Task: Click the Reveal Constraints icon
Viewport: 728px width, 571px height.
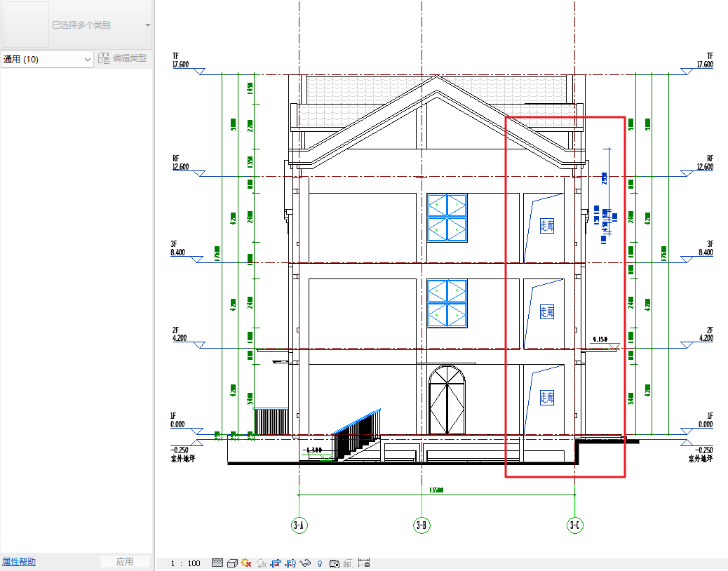Action: tap(363, 563)
